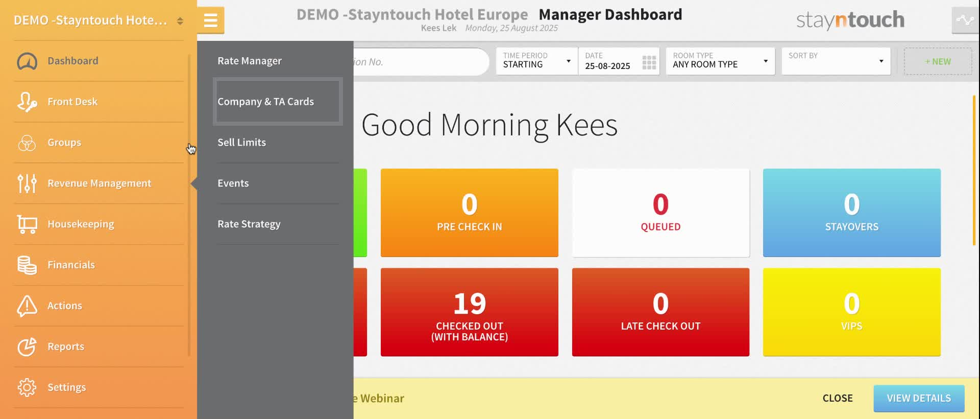Select Revenue Management in sidebar
This screenshot has width=980, height=419.
point(99,183)
